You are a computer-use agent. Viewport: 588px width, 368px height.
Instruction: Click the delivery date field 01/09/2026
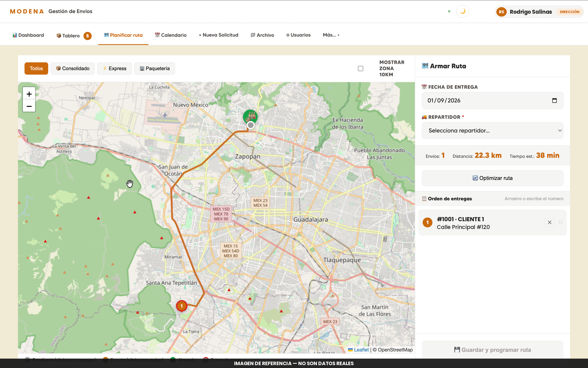(492, 101)
